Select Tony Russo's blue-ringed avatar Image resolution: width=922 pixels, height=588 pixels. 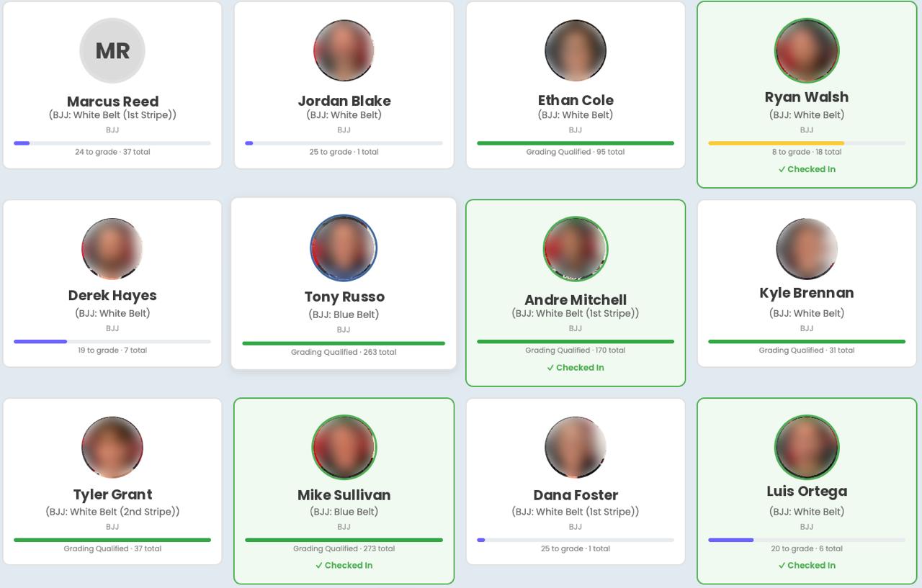pos(344,248)
